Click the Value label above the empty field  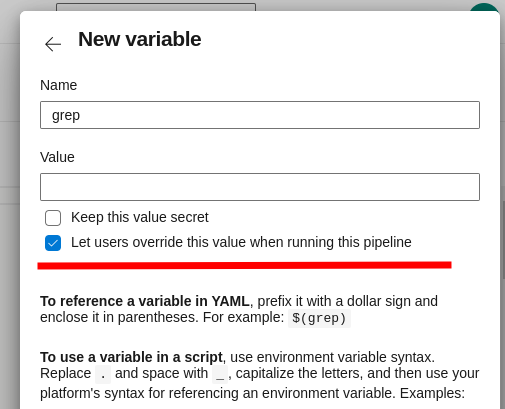pyautogui.click(x=57, y=157)
